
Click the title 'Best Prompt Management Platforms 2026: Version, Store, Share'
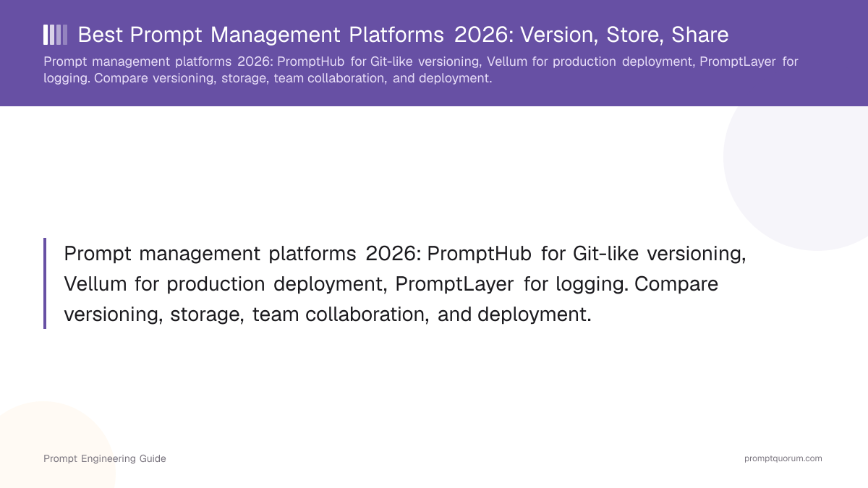coord(403,35)
